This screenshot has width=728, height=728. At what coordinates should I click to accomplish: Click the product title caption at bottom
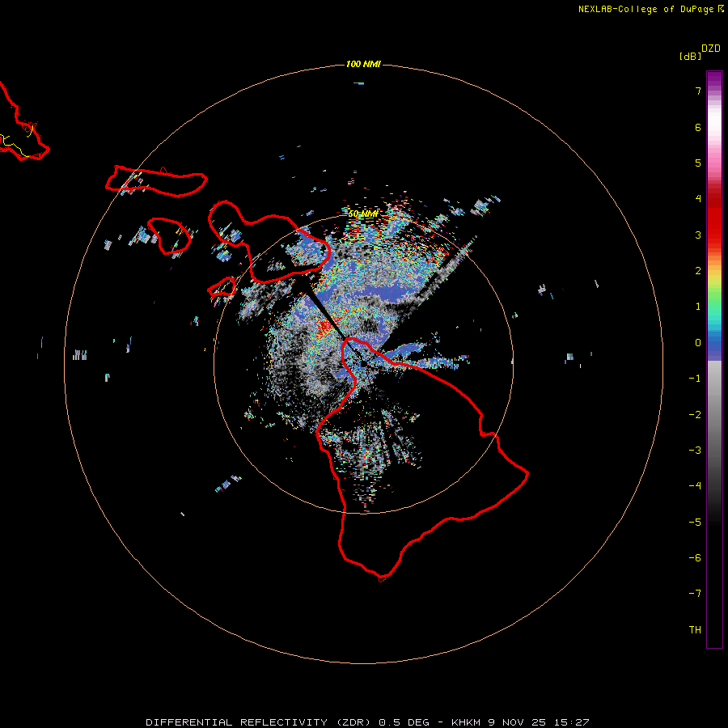point(367,722)
